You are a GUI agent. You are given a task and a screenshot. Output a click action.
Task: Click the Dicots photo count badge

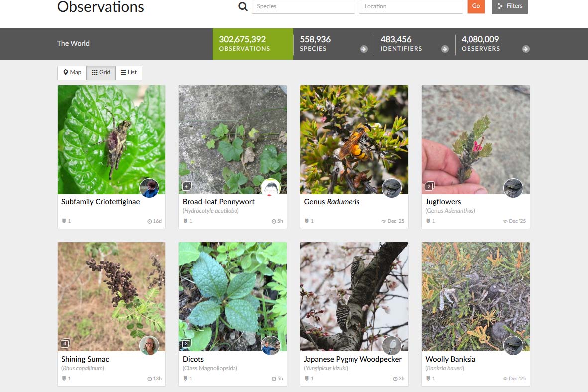[x=186, y=344]
